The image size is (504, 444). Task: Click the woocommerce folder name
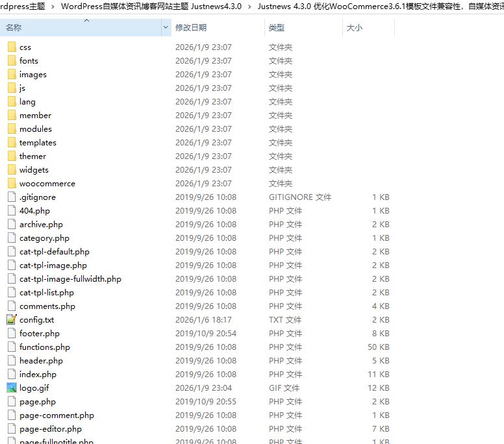pos(47,184)
